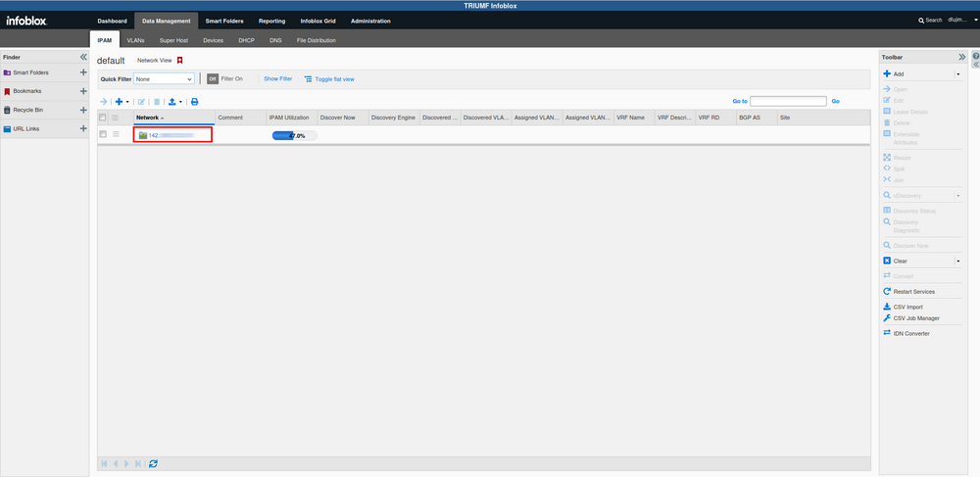Toggle the Filter On switch
This screenshot has width=980, height=477.
(x=213, y=78)
